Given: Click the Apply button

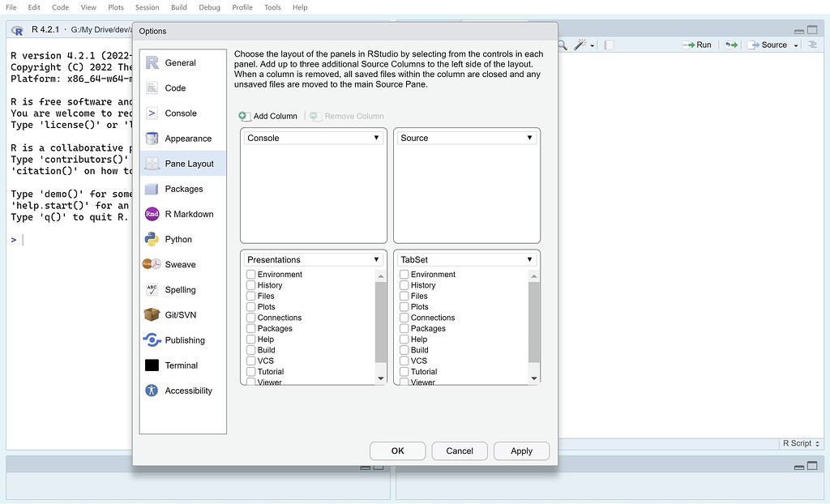Looking at the screenshot, I should 521,451.
